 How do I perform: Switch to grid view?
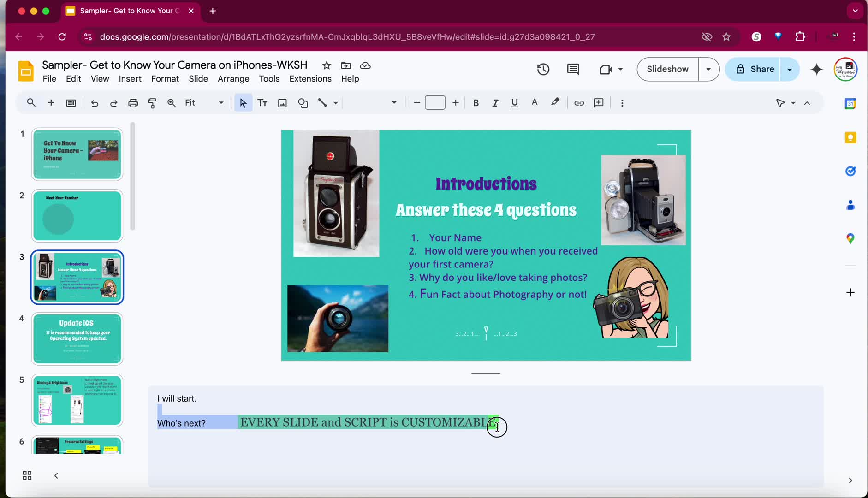pyautogui.click(x=27, y=475)
